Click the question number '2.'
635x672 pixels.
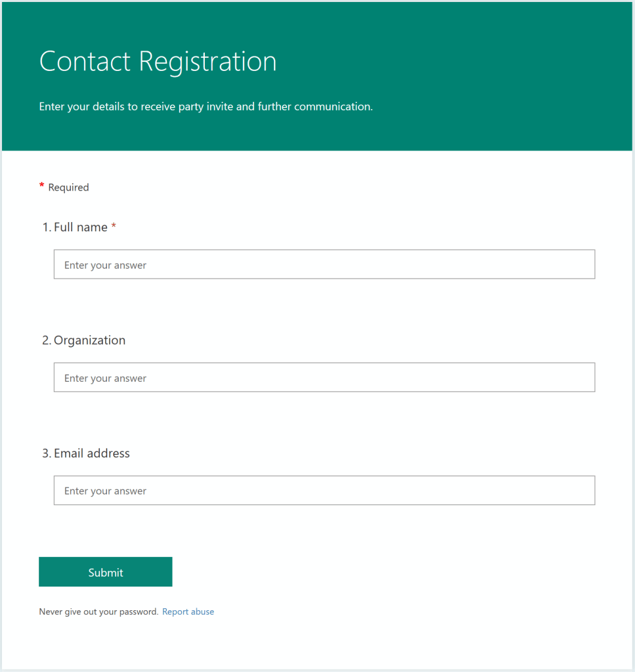(x=47, y=340)
